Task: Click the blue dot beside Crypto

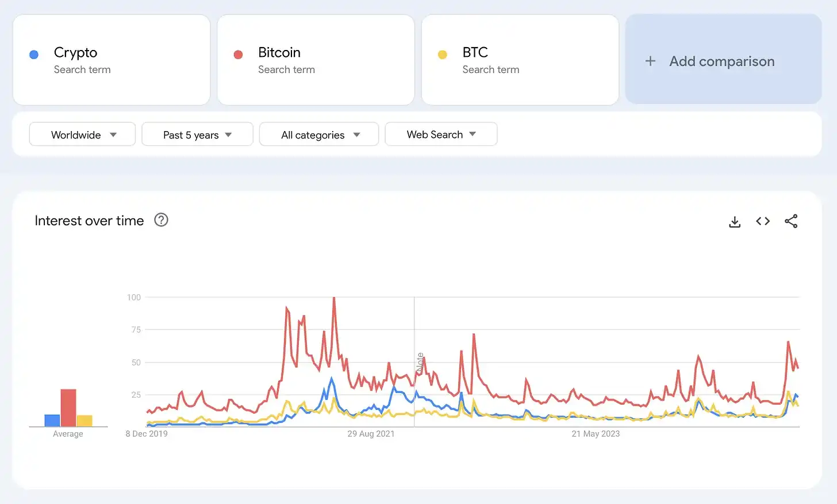Action: pos(34,55)
